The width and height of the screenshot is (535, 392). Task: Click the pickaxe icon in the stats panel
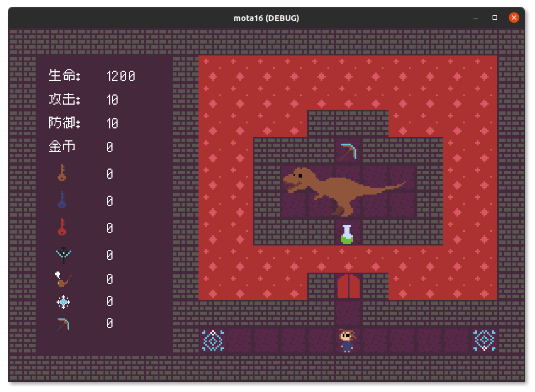coord(63,324)
